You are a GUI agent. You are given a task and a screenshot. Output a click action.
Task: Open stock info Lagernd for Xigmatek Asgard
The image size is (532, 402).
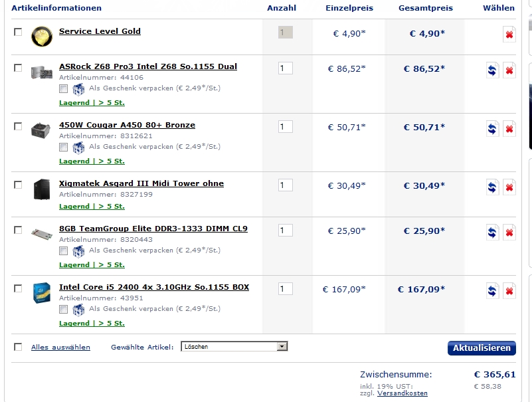(92, 206)
